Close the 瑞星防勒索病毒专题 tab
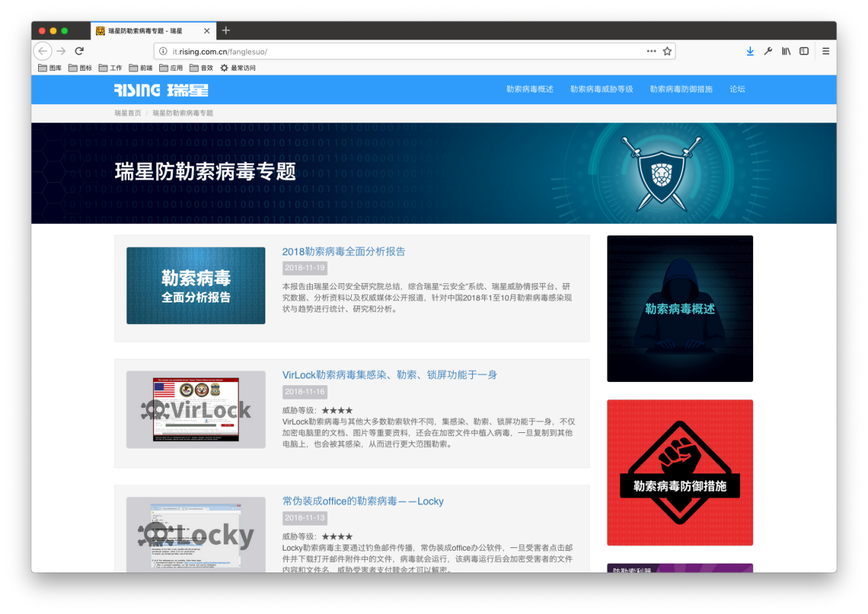The width and height of the screenshot is (868, 614). point(207,31)
